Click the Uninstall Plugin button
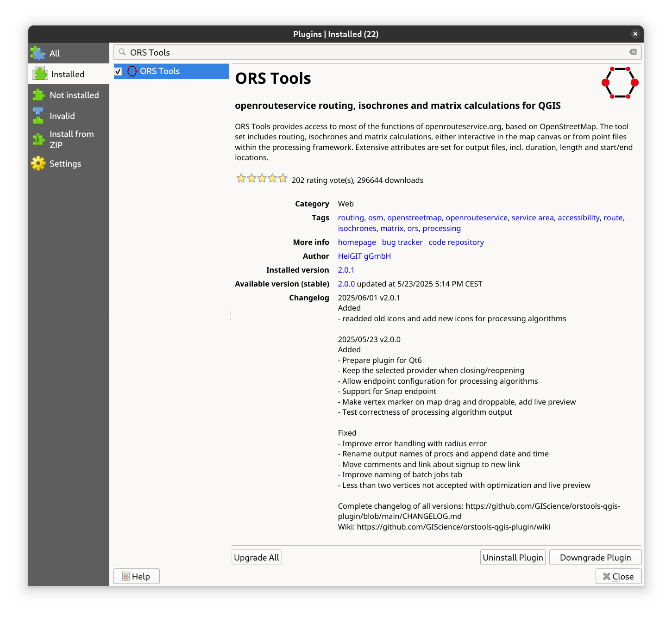Image resolution: width=672 pixels, height=617 pixels. pos(513,557)
